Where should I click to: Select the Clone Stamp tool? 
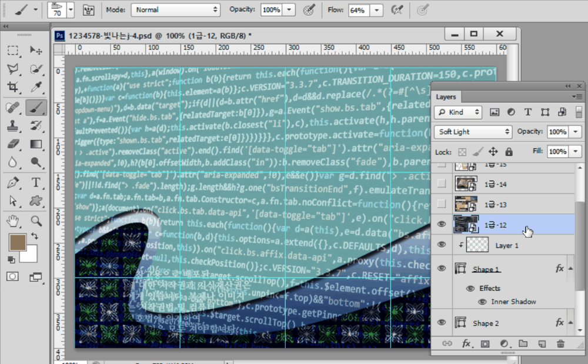pos(13,126)
